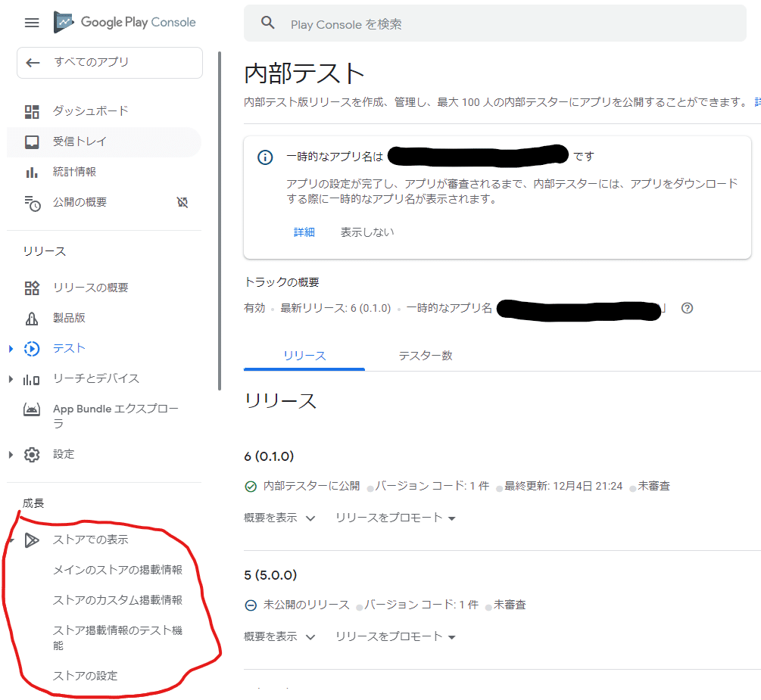Select ストアでの表示 sidebar label
Image resolution: width=761 pixels, height=700 pixels.
point(91,540)
